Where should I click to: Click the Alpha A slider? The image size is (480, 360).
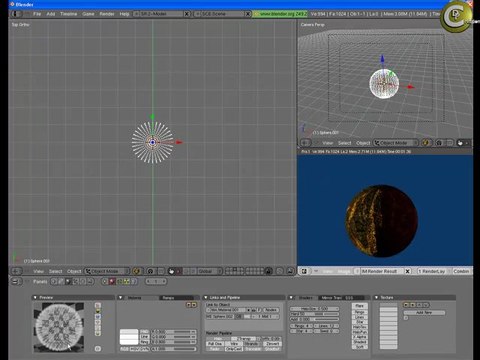point(173,349)
